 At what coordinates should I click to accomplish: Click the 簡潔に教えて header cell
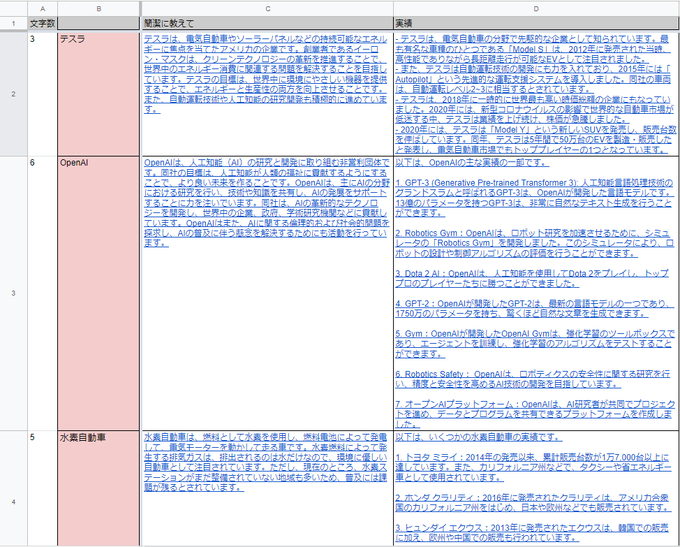pos(268,23)
